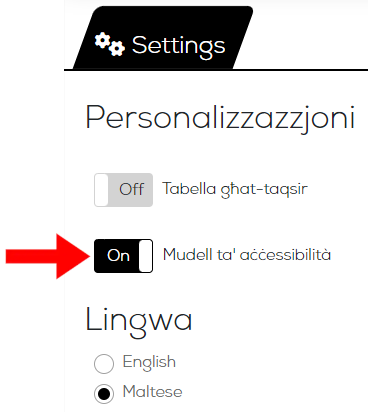Click the "Off" text inside the grey switch
The width and height of the screenshot is (368, 412).
(x=132, y=189)
